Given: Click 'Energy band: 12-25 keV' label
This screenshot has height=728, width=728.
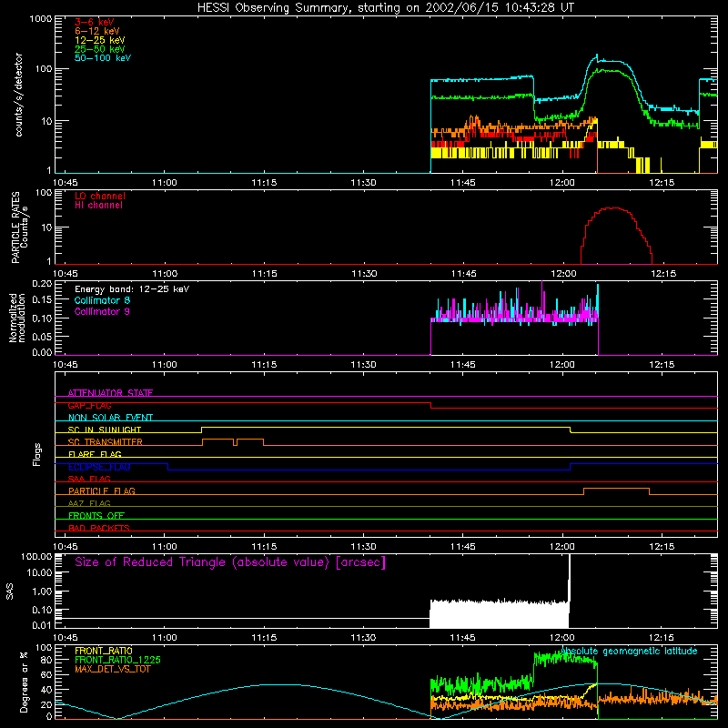Looking at the screenshot, I should [132, 289].
